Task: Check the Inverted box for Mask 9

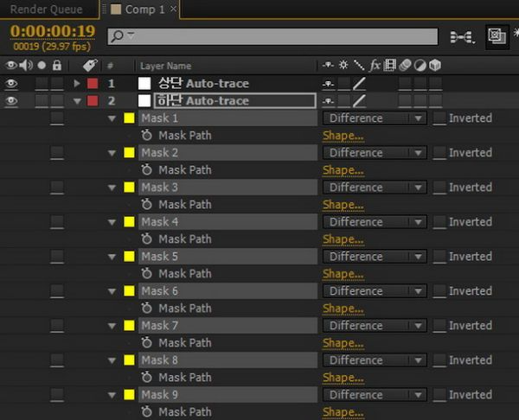Action: click(439, 395)
